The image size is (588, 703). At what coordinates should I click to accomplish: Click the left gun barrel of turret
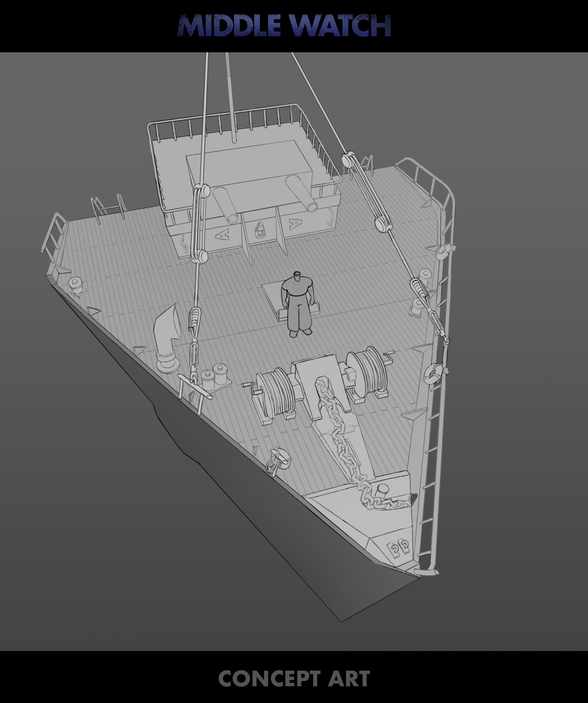point(226,205)
